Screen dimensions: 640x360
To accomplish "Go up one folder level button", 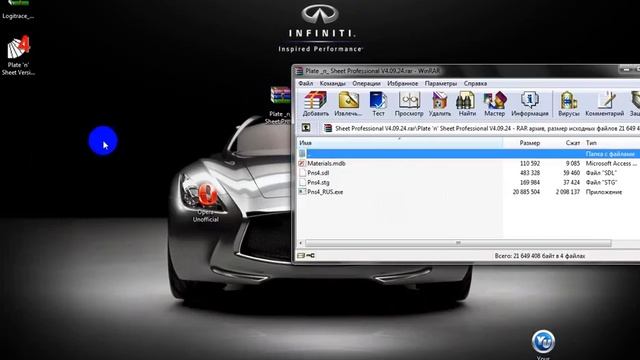I will tap(306, 128).
